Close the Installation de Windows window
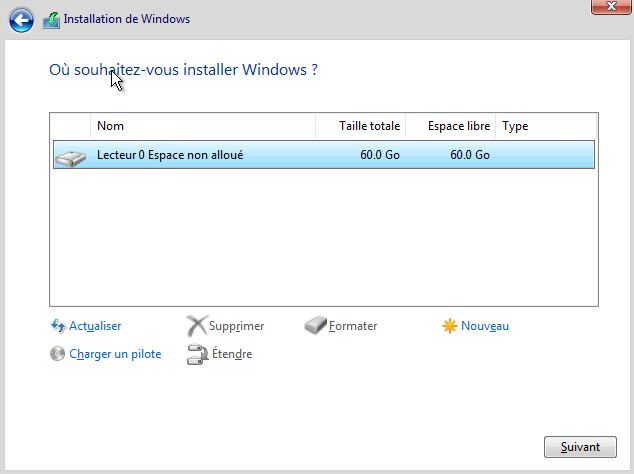This screenshot has height=474, width=634. [x=611, y=6]
